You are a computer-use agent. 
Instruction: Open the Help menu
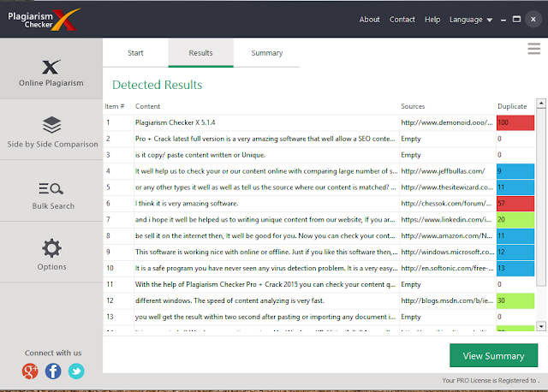[x=432, y=20]
